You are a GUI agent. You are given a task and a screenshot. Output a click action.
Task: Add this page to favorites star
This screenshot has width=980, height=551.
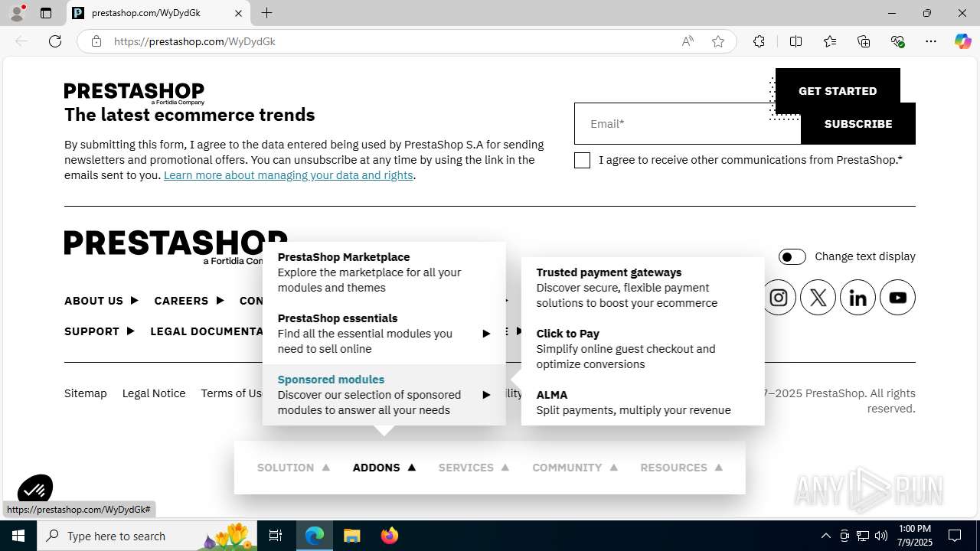pyautogui.click(x=718, y=41)
